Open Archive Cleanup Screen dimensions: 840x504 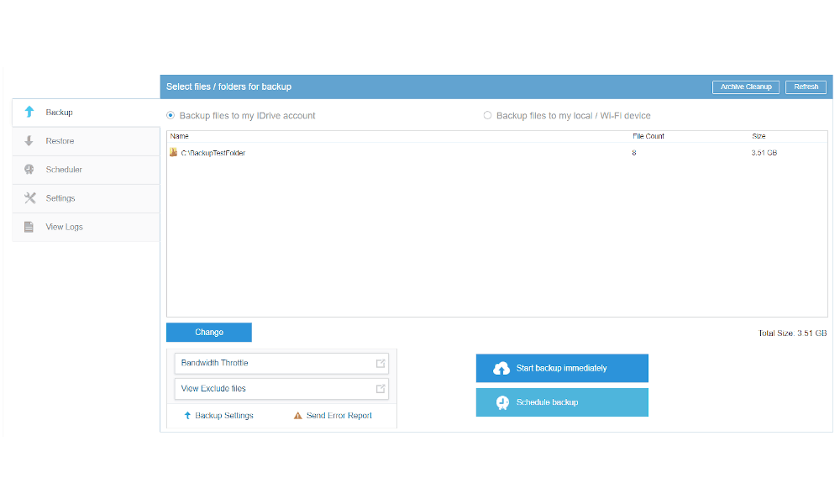click(x=746, y=87)
